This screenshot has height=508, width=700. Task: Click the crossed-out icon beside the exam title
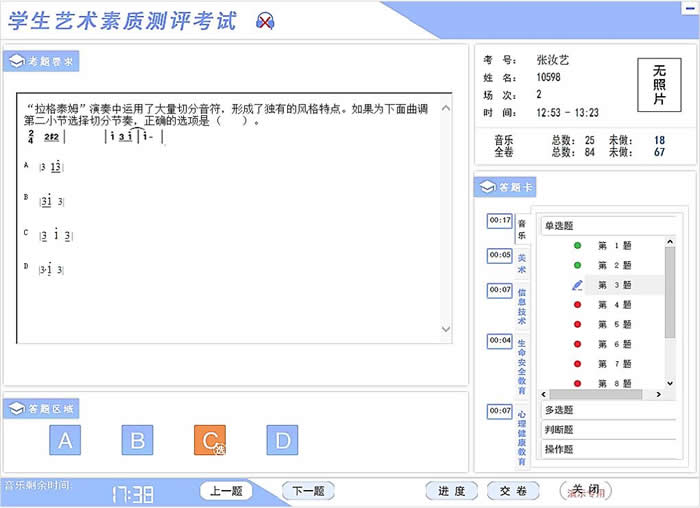coord(264,21)
